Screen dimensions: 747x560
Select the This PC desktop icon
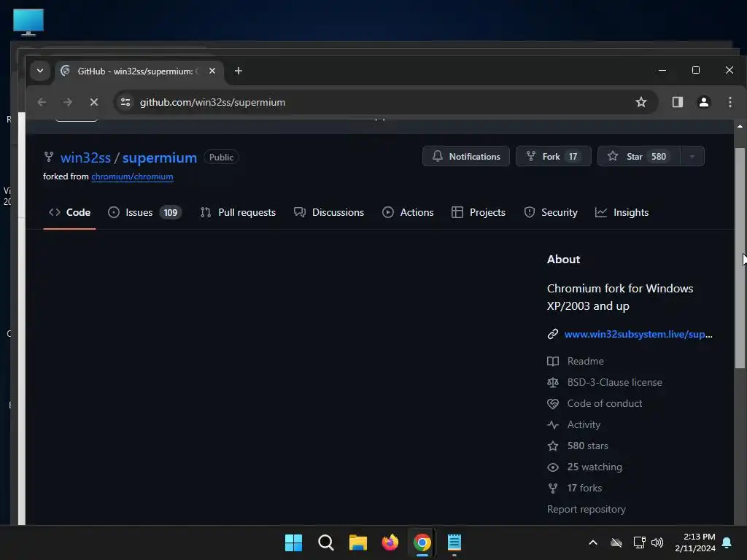[28, 23]
